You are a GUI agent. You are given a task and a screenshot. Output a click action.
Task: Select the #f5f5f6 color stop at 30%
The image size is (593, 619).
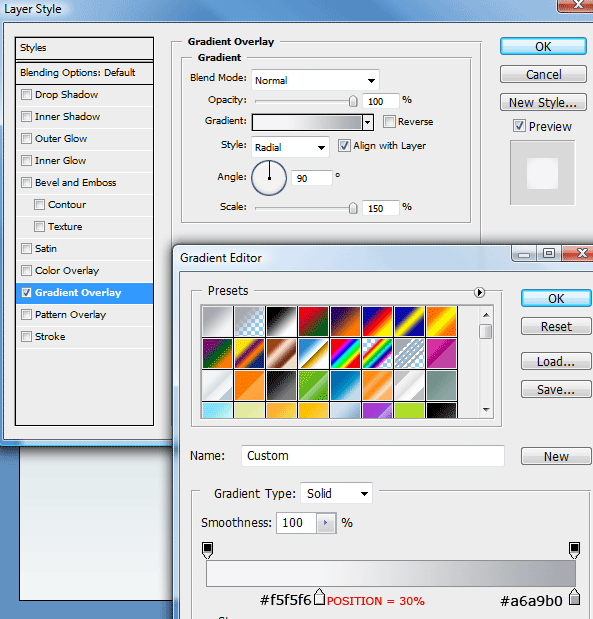(x=319, y=597)
